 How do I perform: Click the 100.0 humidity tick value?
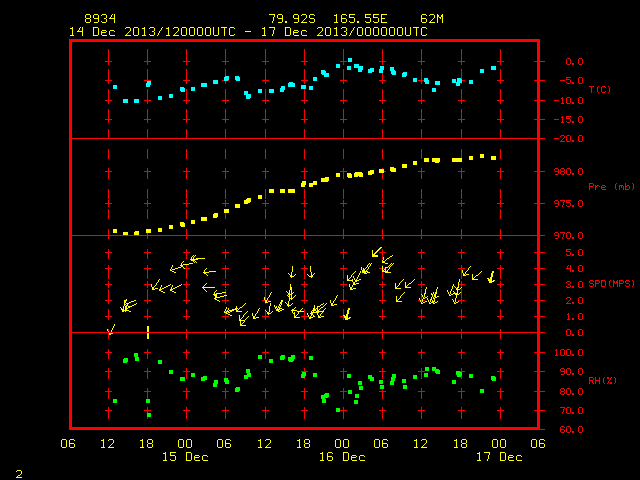click(x=569, y=353)
